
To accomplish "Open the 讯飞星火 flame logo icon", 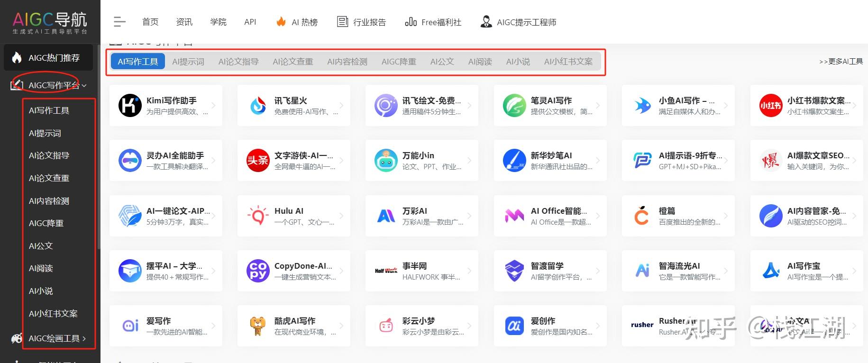I will (258, 105).
